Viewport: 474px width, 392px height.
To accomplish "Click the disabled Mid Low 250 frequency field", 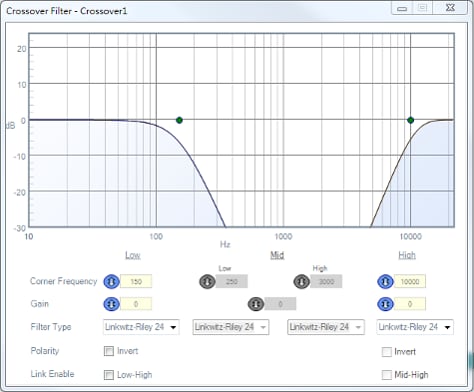I will [232, 281].
